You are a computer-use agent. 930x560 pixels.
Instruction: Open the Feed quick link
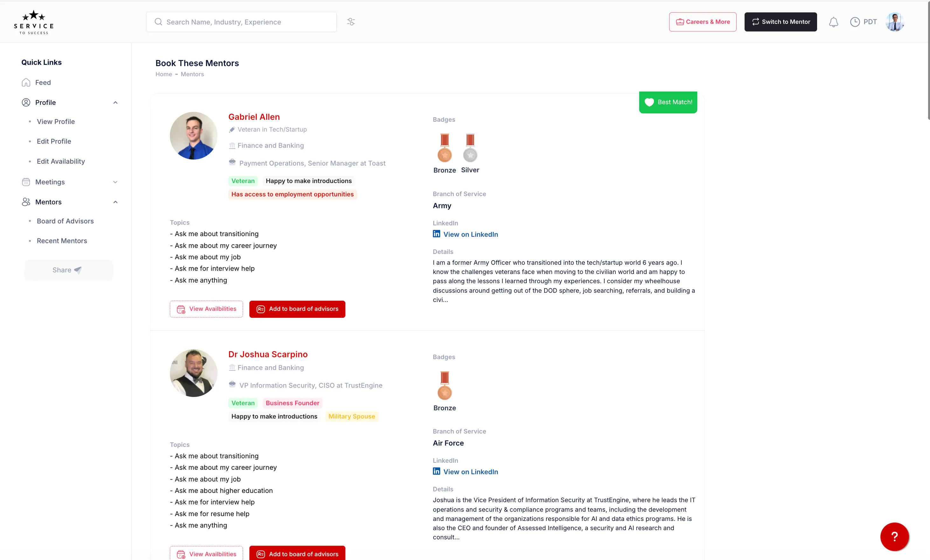coord(43,82)
